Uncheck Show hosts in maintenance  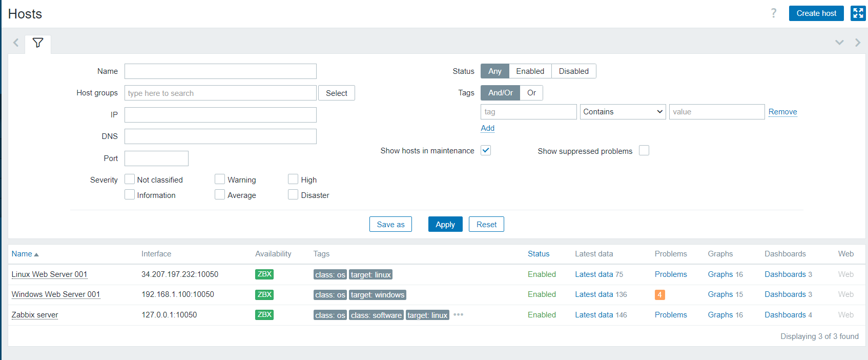[486, 150]
